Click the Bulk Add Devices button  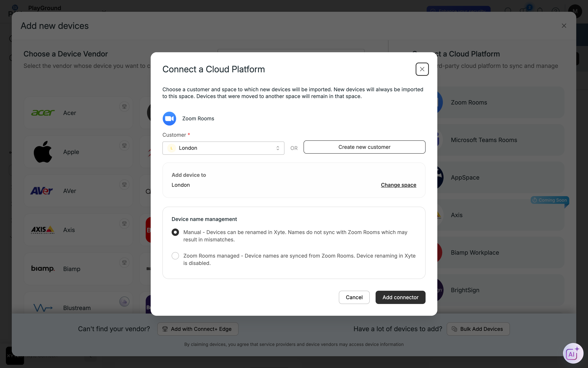pyautogui.click(x=478, y=329)
